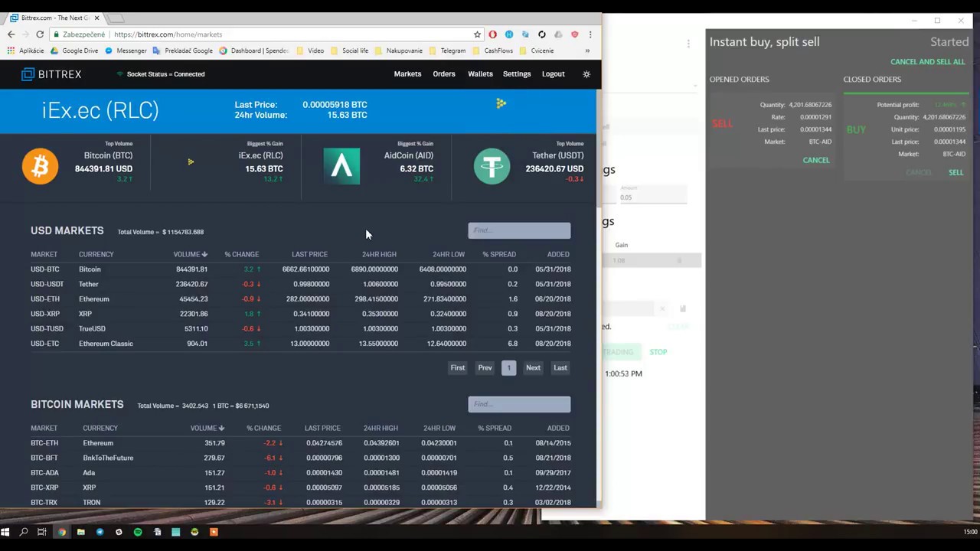Open the USD-ETH market row
This screenshot has height=551, width=980.
point(300,299)
